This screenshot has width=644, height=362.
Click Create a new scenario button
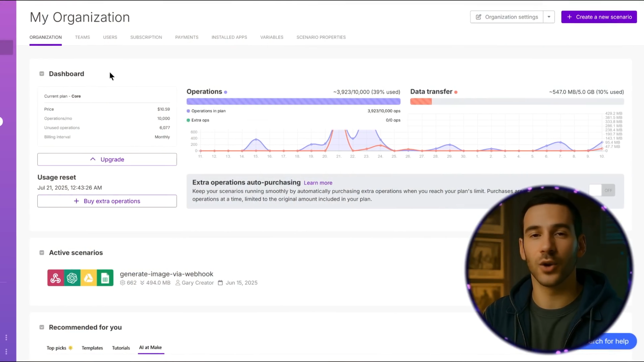599,17
